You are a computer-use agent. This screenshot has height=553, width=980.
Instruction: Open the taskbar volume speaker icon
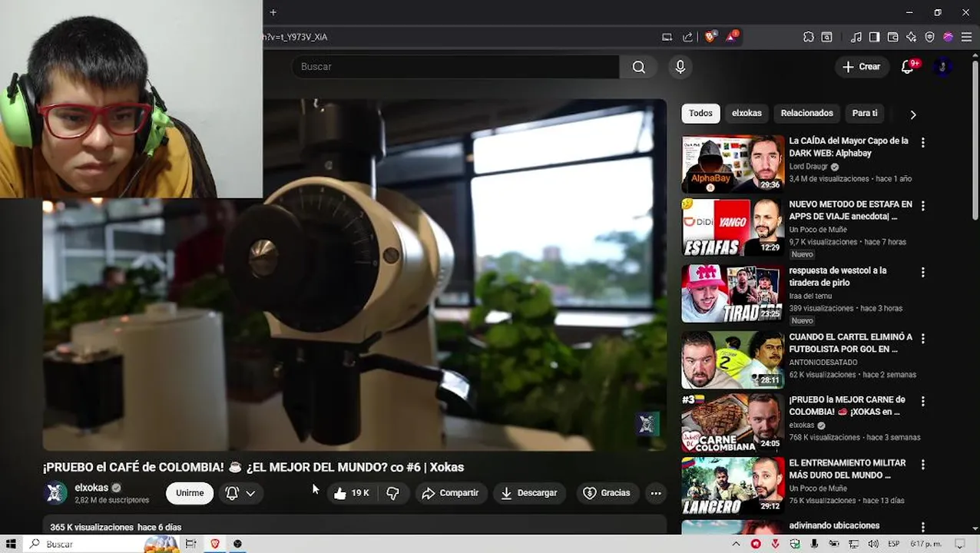873,544
